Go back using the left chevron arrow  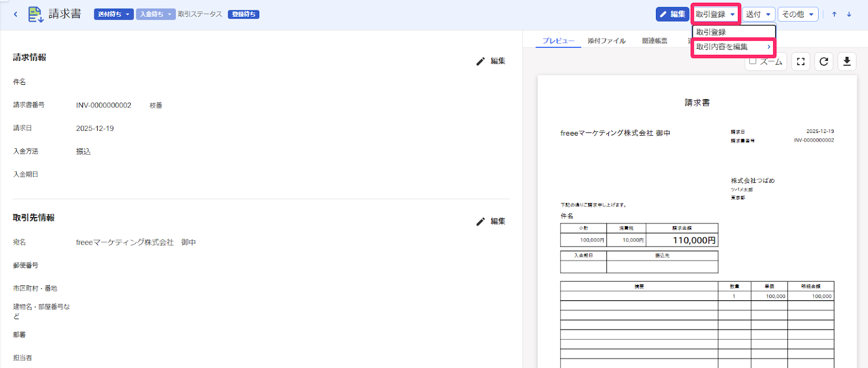16,14
